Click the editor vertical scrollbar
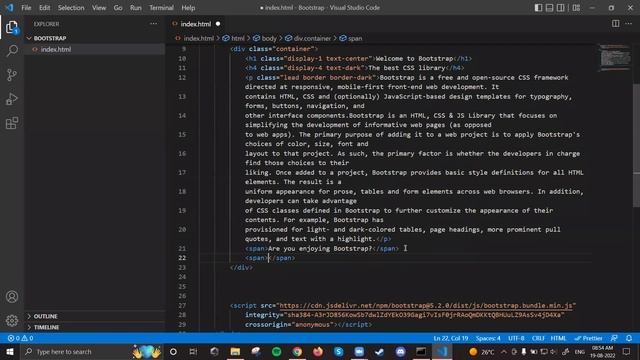Image resolution: width=640 pixels, height=360 pixels. [636, 145]
